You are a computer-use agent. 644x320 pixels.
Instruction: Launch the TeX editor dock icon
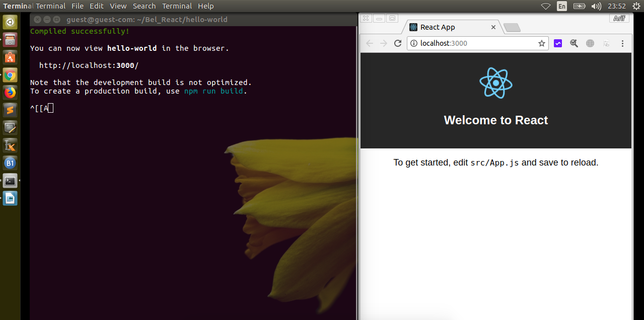[x=10, y=145]
